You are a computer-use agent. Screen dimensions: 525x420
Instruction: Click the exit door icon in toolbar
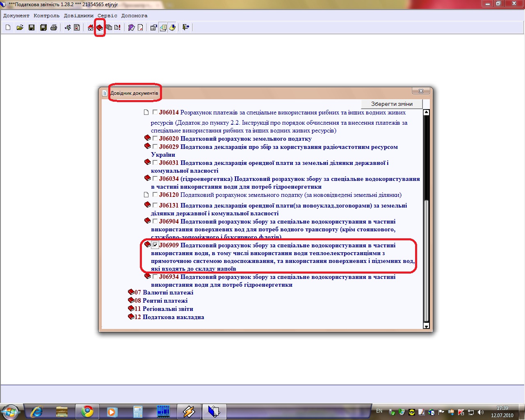point(186,27)
